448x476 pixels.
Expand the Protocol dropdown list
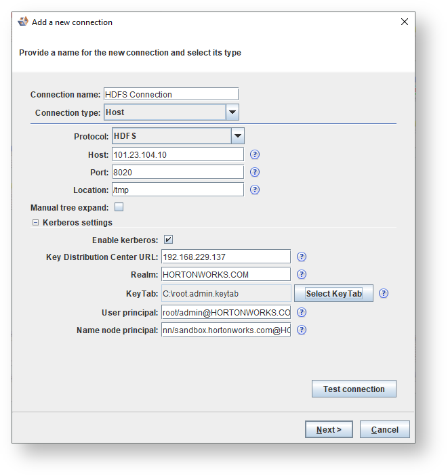238,136
